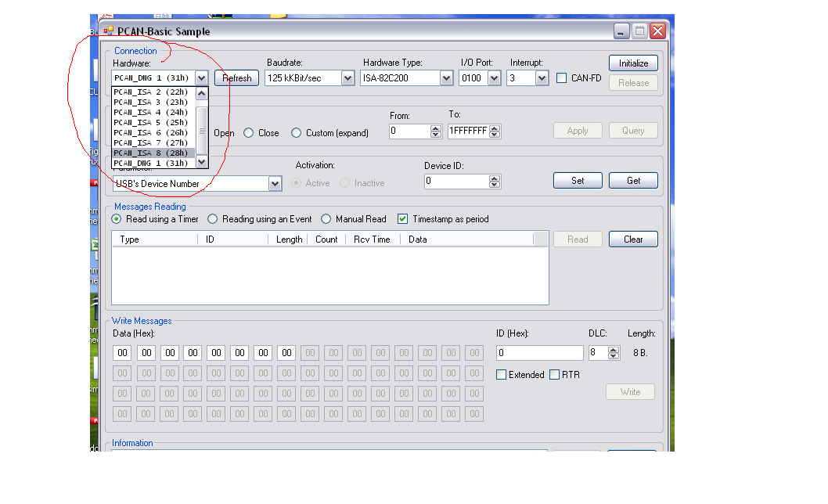Image resolution: width=828 pixels, height=504 pixels.
Task: Enable the Extended checkbox
Action: [x=501, y=375]
